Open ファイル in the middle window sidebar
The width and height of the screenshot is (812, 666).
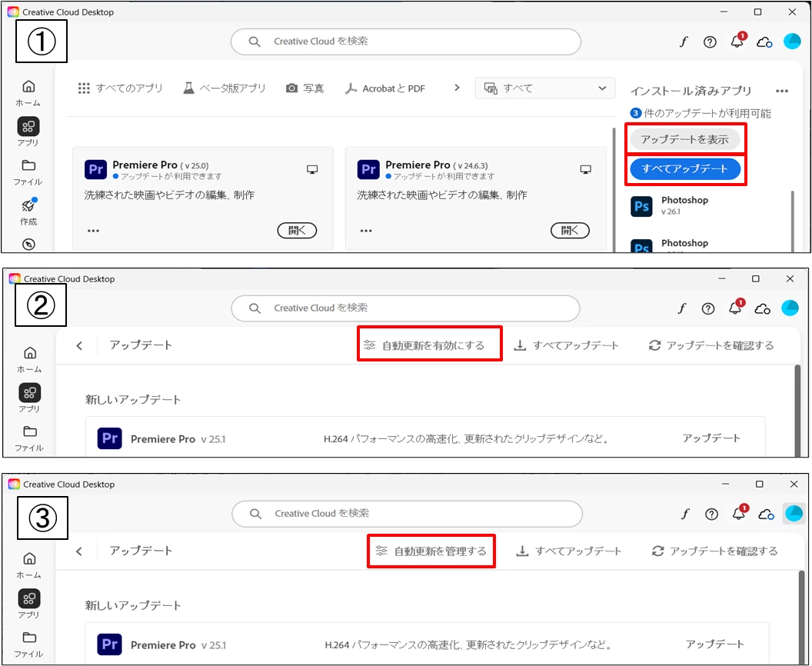tap(29, 438)
